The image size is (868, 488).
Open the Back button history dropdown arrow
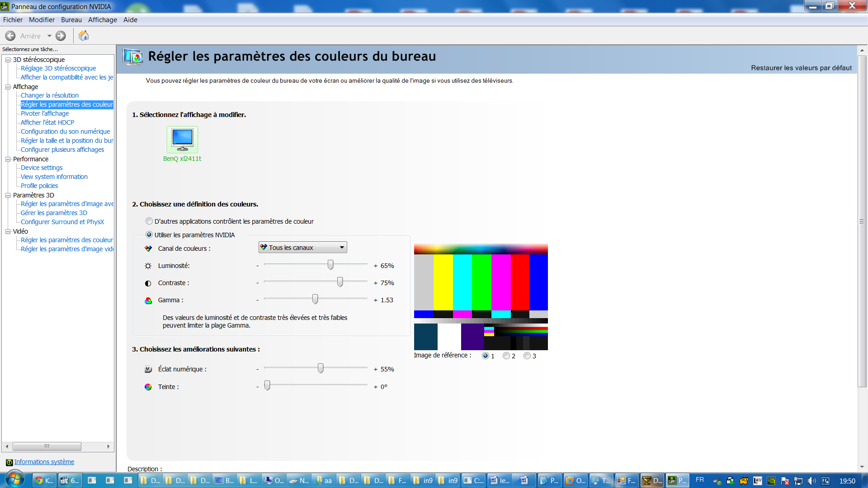49,36
